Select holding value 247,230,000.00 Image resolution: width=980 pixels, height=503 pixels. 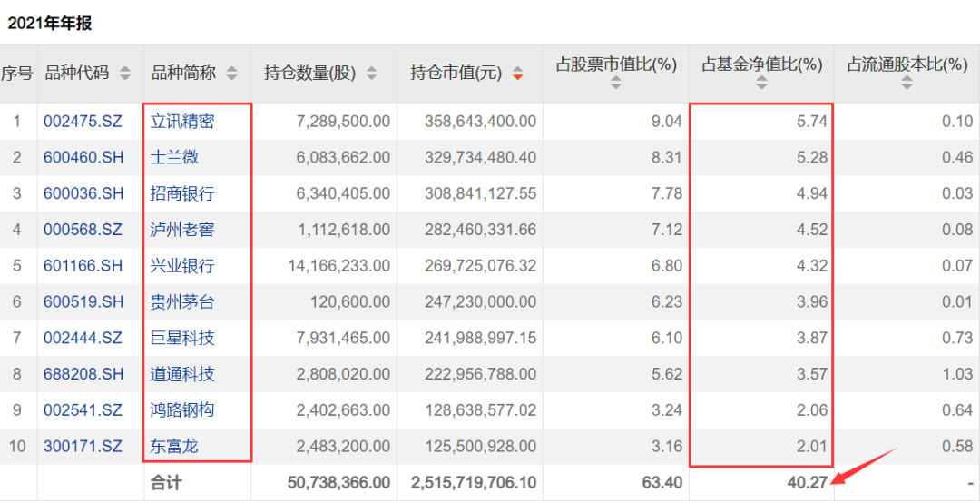(480, 303)
